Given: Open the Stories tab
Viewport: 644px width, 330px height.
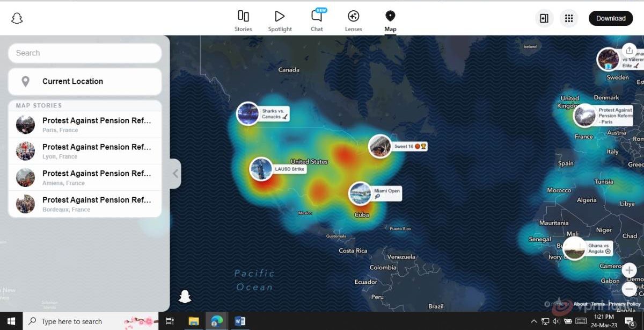Looking at the screenshot, I should 243,20.
